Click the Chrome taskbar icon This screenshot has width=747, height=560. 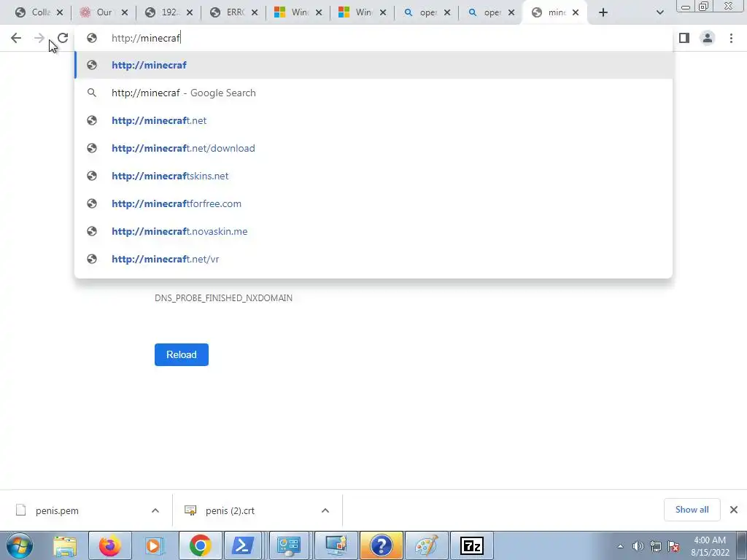(x=200, y=545)
